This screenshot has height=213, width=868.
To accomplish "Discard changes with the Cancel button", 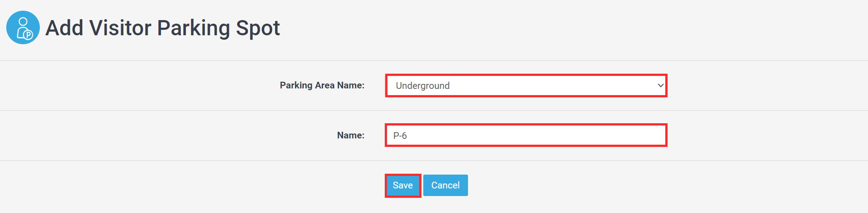I will pyautogui.click(x=445, y=185).
